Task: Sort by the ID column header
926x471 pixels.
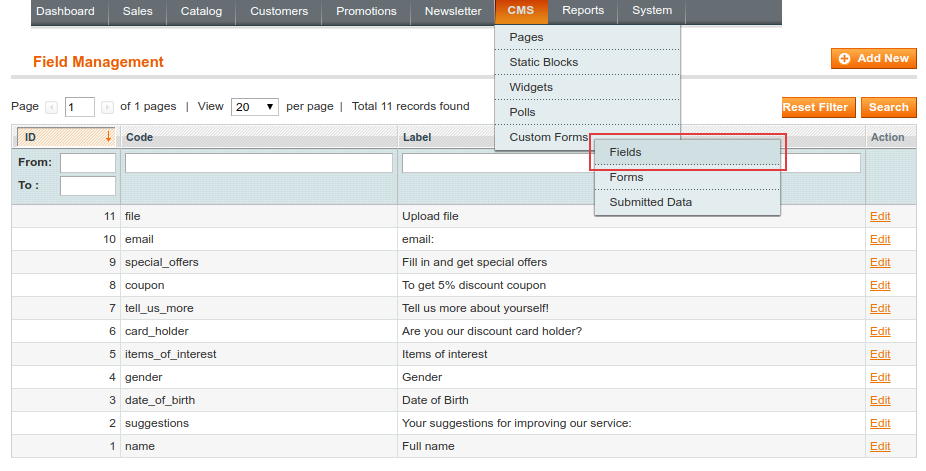Action: coord(65,137)
